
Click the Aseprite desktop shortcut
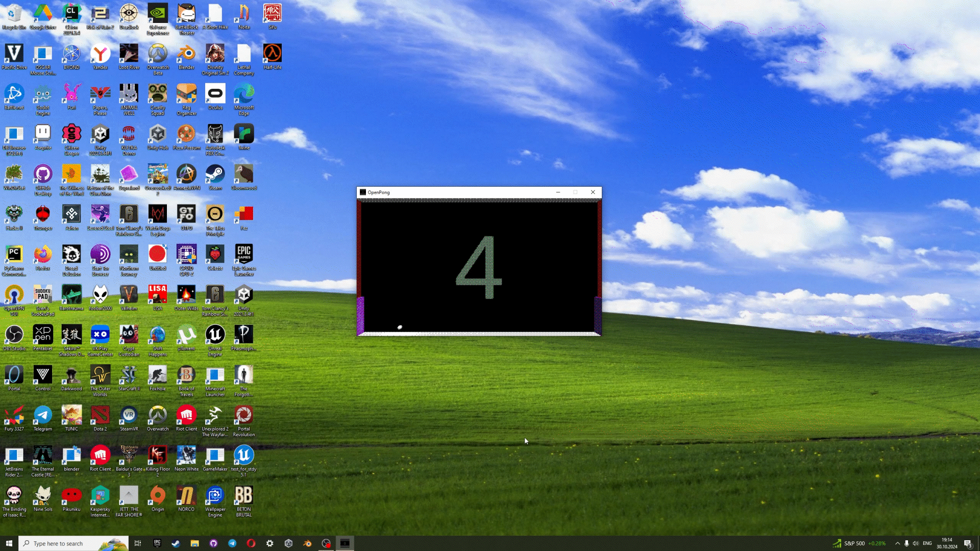43,135
